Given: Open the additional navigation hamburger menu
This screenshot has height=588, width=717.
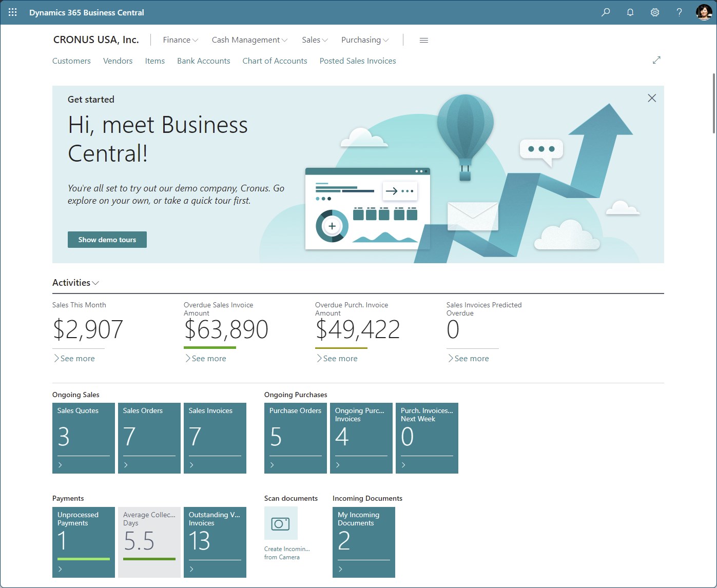Looking at the screenshot, I should pyautogui.click(x=423, y=40).
